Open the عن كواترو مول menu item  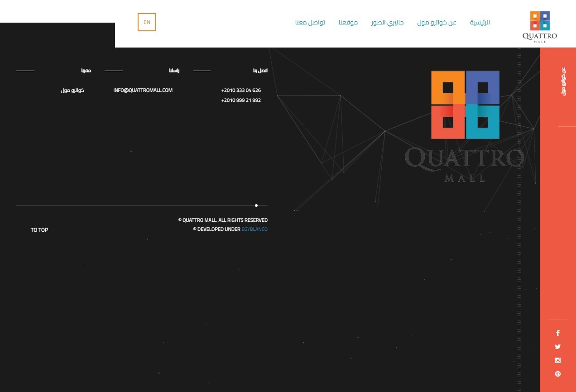[x=437, y=22]
